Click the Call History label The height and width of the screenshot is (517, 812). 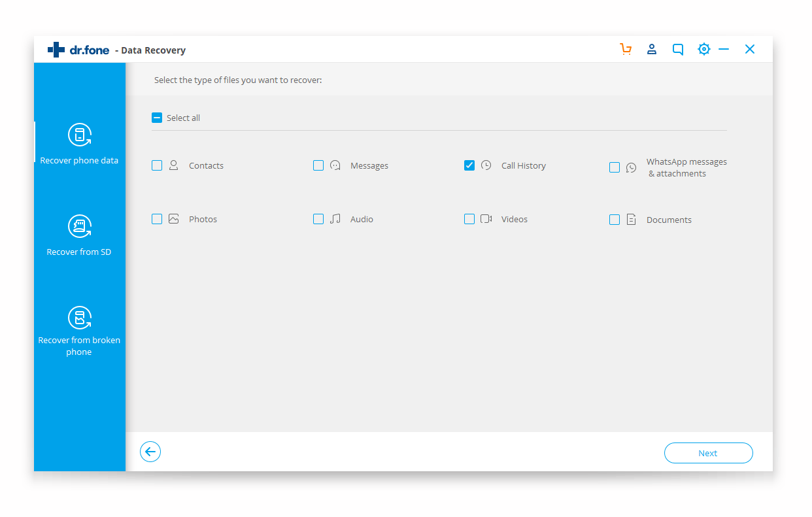tap(524, 165)
